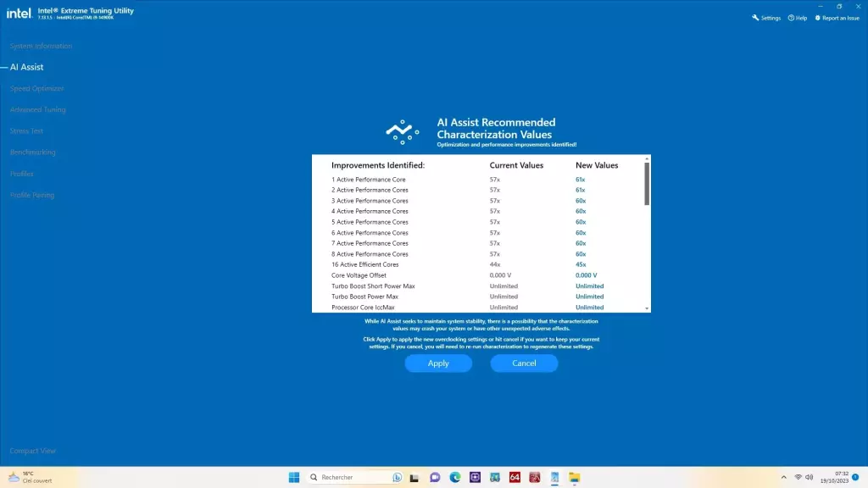Click the 'Turbo Boost Short Power Max' label
The image size is (868, 488).
tap(373, 286)
